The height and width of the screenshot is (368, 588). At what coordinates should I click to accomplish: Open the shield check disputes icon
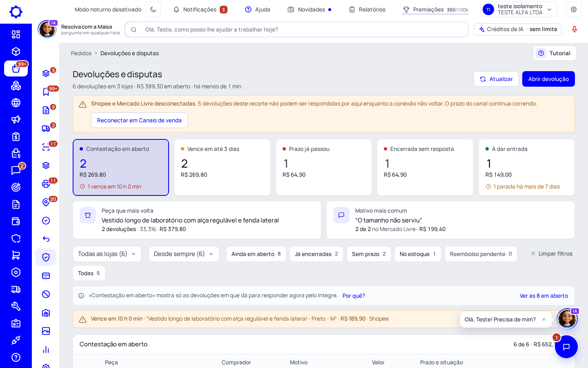(46, 257)
